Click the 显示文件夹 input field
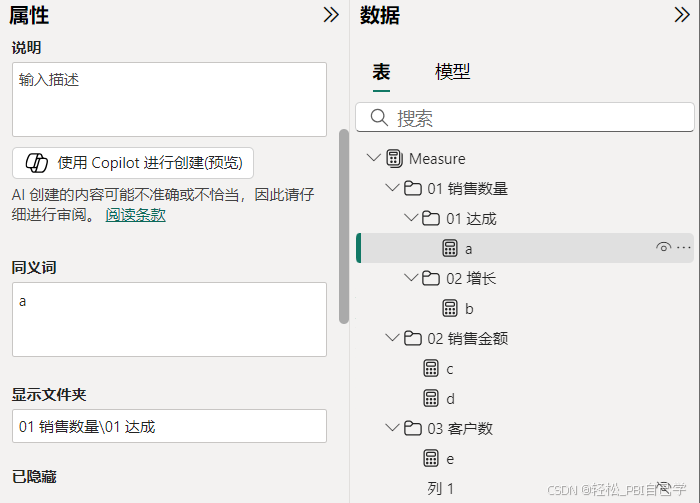 [170, 426]
